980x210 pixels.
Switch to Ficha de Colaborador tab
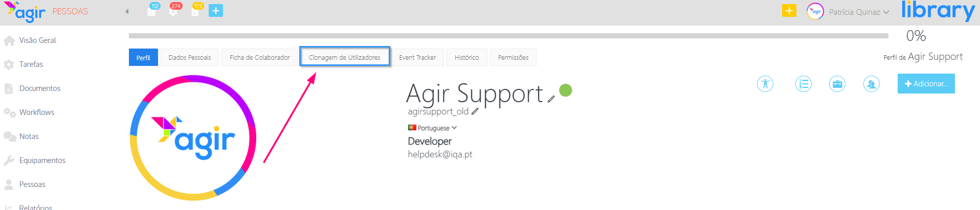[x=260, y=58]
